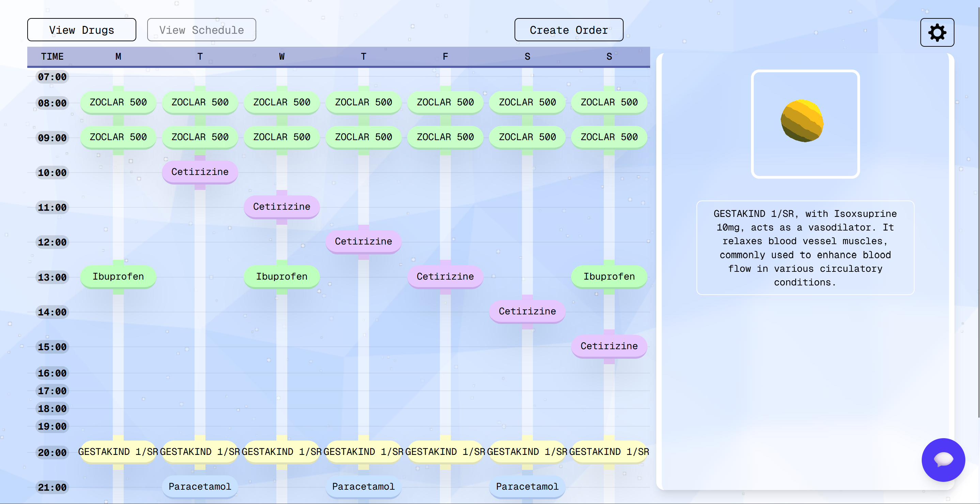Select Sunday's 15:00 Cetirizine entry
The width and height of the screenshot is (980, 504).
[x=609, y=346]
